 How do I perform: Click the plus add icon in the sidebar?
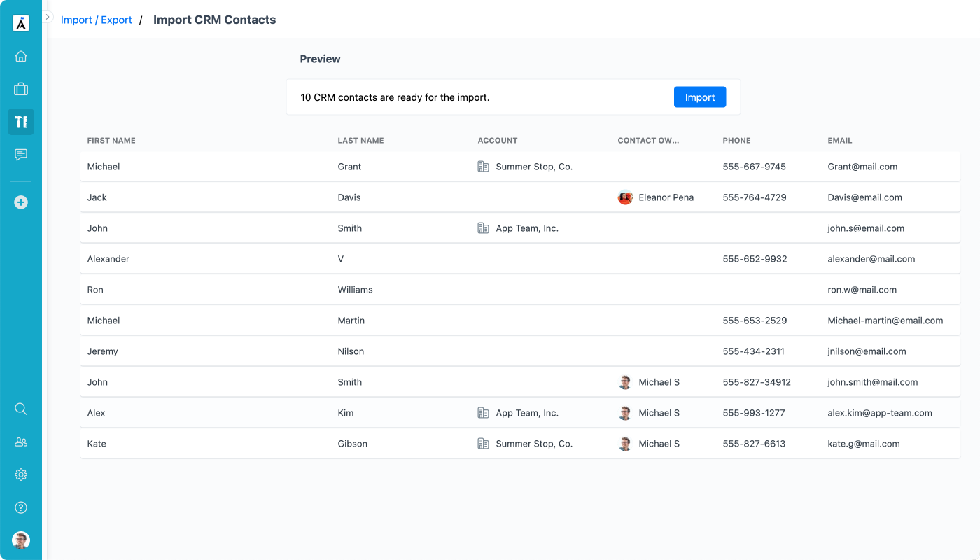(21, 202)
